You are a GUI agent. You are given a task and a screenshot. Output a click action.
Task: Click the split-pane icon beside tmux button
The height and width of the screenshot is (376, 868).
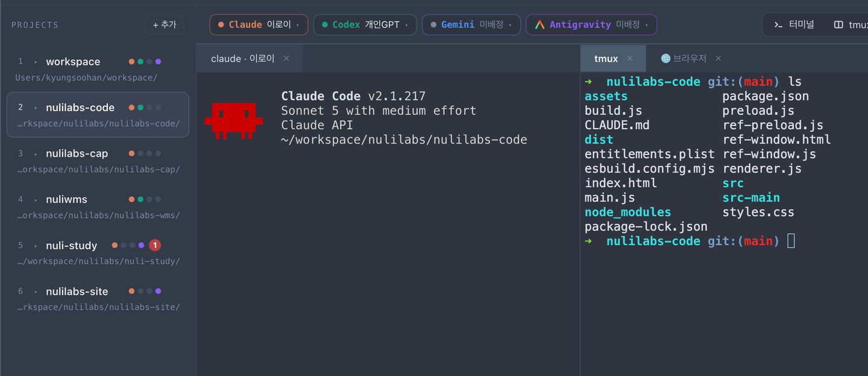[838, 25]
